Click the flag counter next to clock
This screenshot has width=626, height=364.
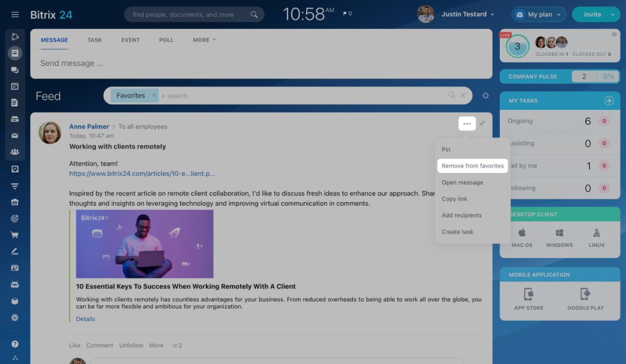click(x=347, y=14)
